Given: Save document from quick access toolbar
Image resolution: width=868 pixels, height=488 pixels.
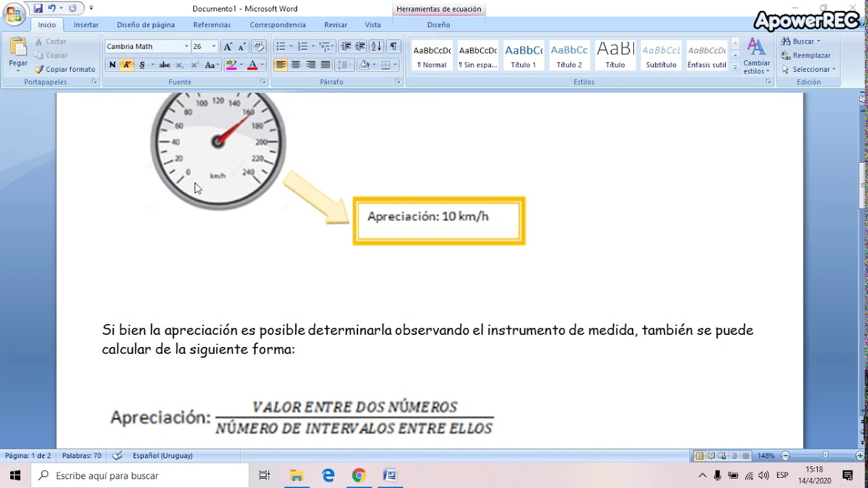Looking at the screenshot, I should point(38,8).
